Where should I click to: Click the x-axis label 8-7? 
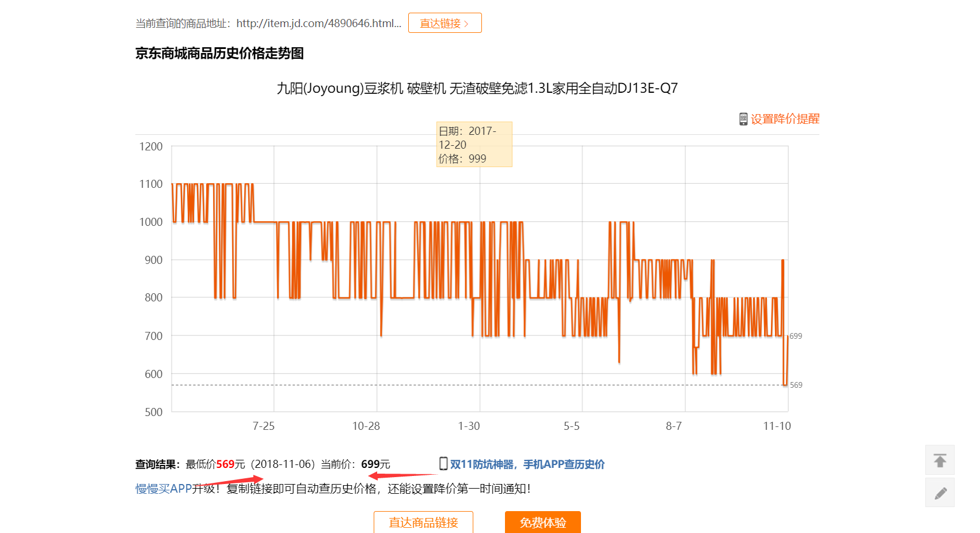[x=674, y=426]
